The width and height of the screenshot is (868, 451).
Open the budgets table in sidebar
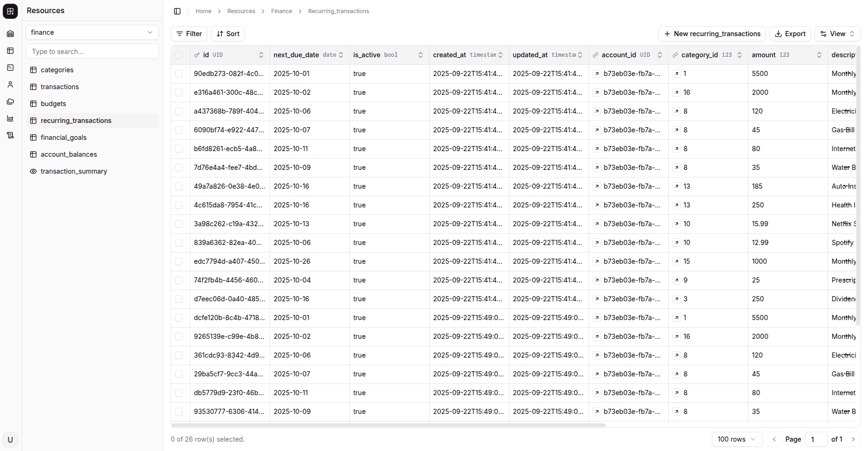point(53,104)
